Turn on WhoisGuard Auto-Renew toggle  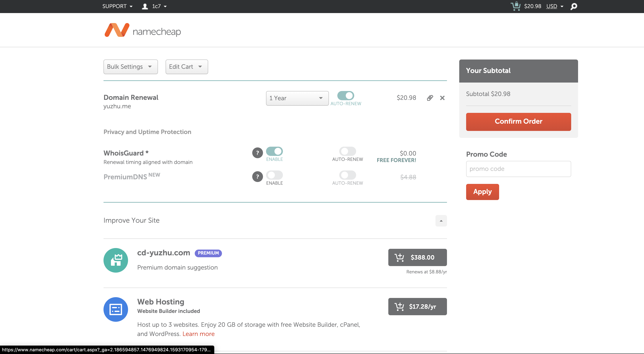point(347,151)
